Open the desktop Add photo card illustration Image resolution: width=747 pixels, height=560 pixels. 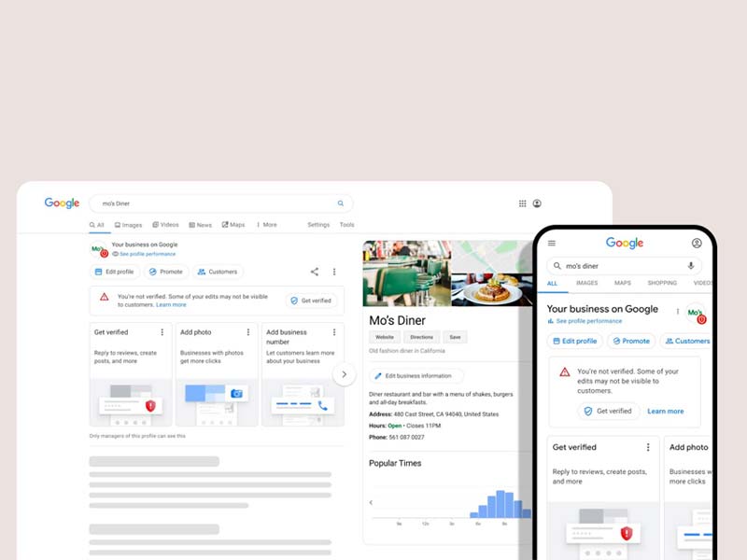pos(217,402)
